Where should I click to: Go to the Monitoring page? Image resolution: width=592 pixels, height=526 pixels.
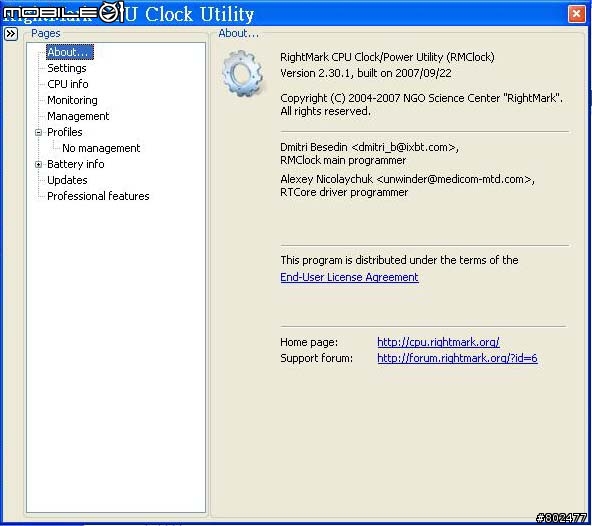click(x=72, y=100)
